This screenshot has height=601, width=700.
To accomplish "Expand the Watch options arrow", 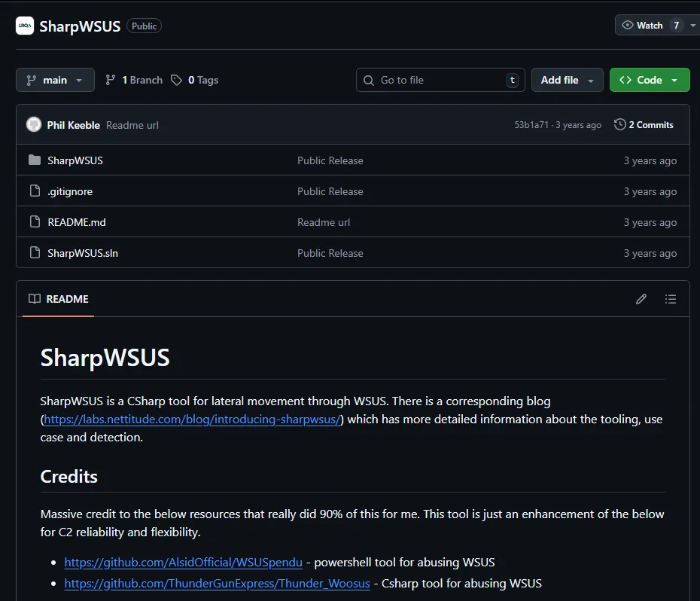I will tap(692, 26).
